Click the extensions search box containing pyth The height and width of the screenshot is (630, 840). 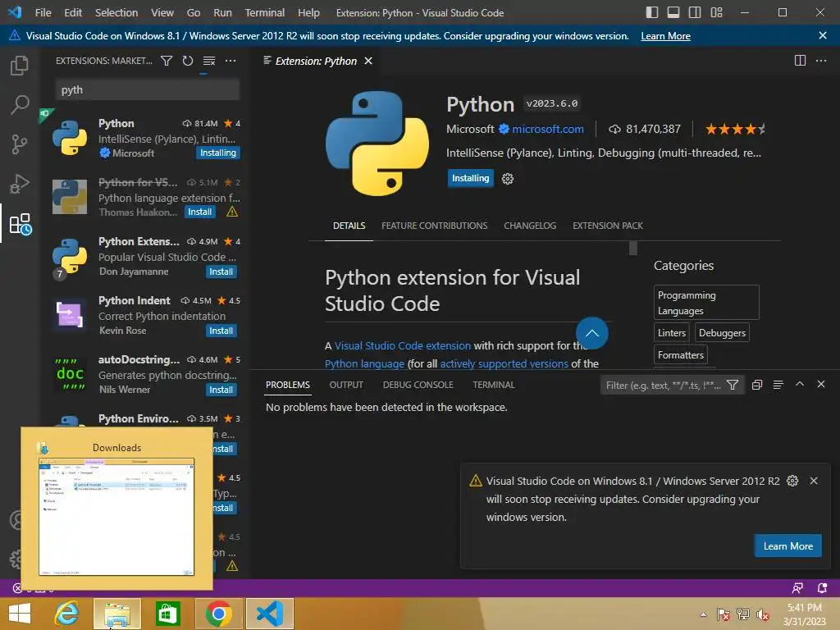pyautogui.click(x=148, y=89)
